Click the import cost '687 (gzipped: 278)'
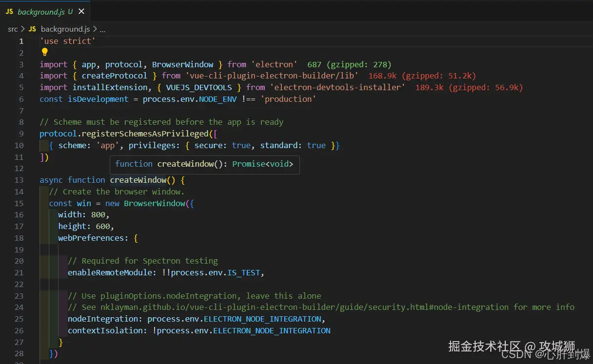 (349, 64)
